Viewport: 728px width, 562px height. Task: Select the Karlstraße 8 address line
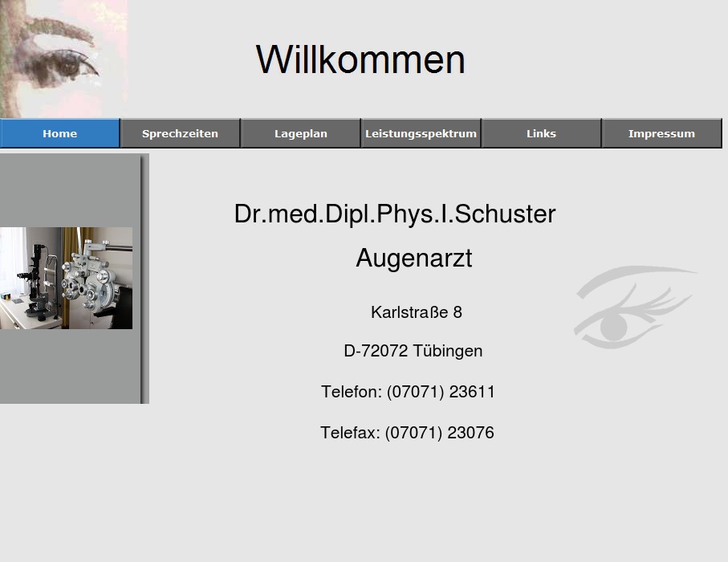point(416,312)
